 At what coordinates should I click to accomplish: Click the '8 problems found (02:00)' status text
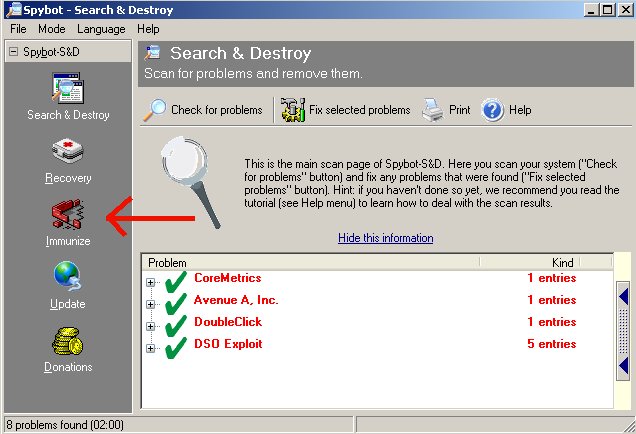[x=65, y=425]
